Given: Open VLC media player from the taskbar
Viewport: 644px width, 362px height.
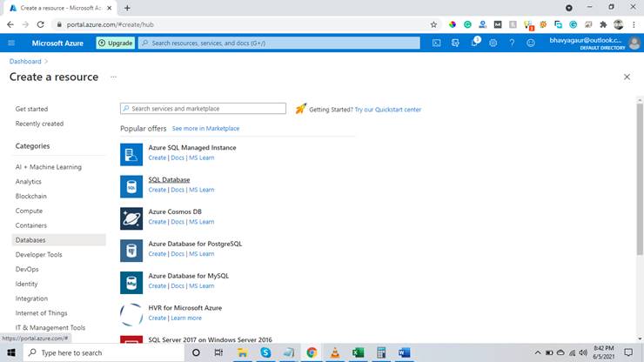Looking at the screenshot, I should click(335, 352).
